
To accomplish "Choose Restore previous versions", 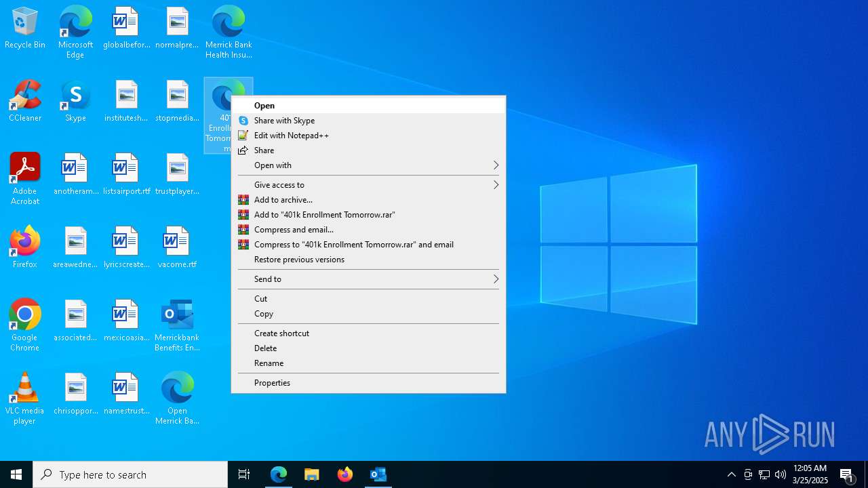I will pyautogui.click(x=368, y=260).
